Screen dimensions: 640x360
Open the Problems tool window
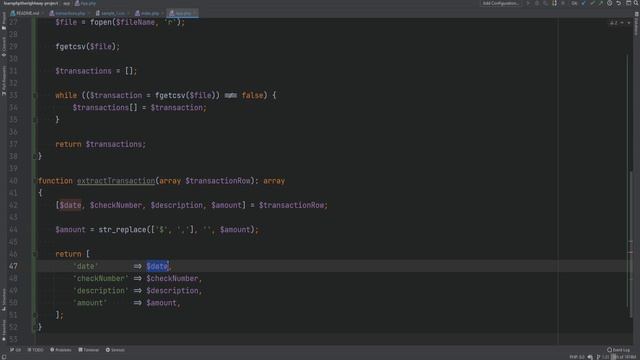[x=60, y=350]
